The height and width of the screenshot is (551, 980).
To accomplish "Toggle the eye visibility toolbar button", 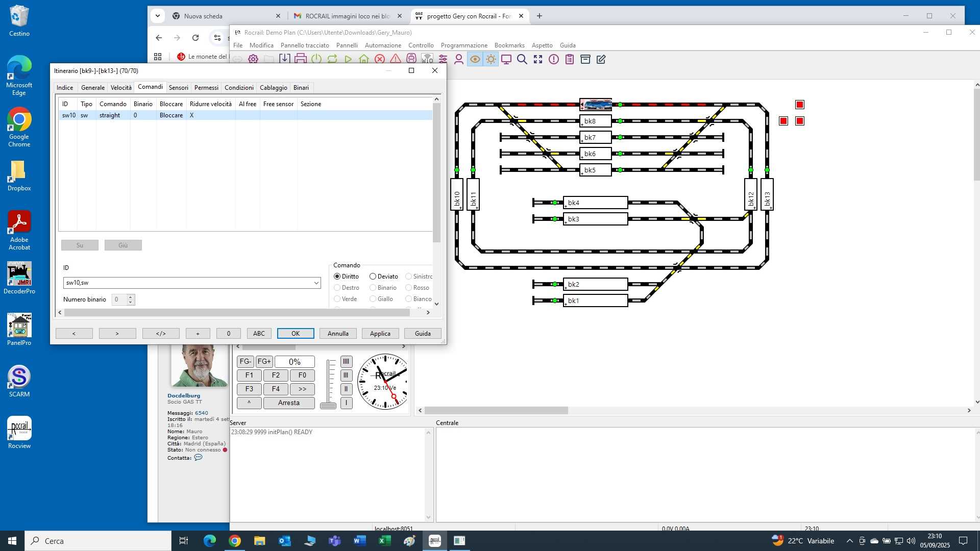I will point(475,59).
